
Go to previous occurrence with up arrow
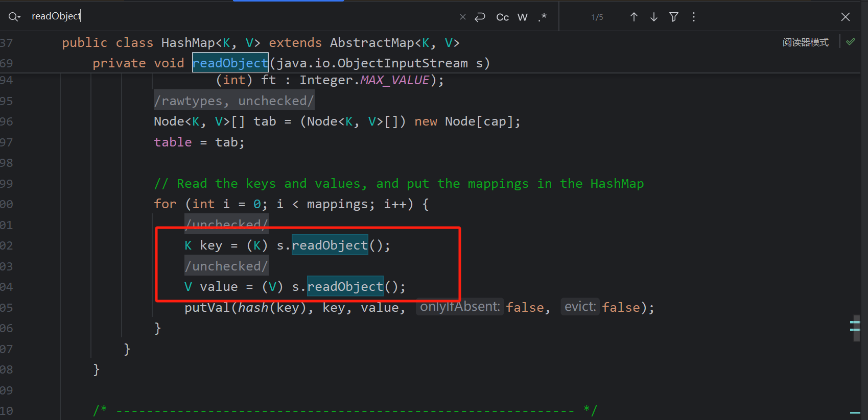click(634, 17)
